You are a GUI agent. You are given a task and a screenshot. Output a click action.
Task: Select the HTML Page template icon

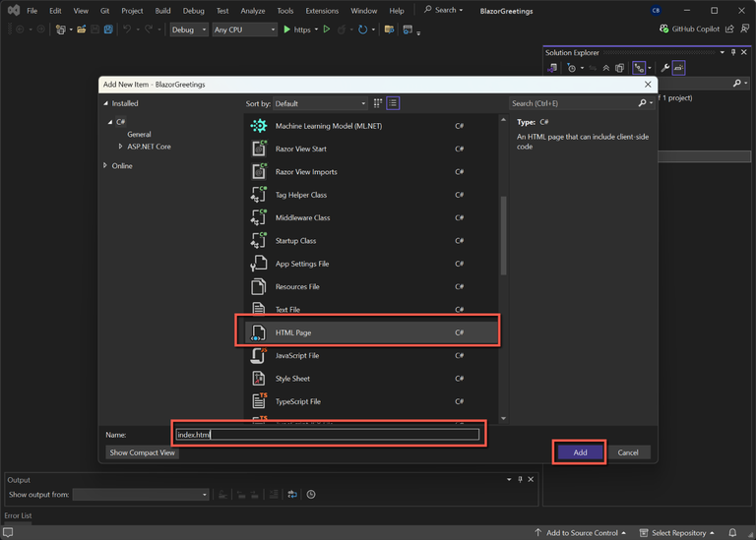tap(258, 332)
